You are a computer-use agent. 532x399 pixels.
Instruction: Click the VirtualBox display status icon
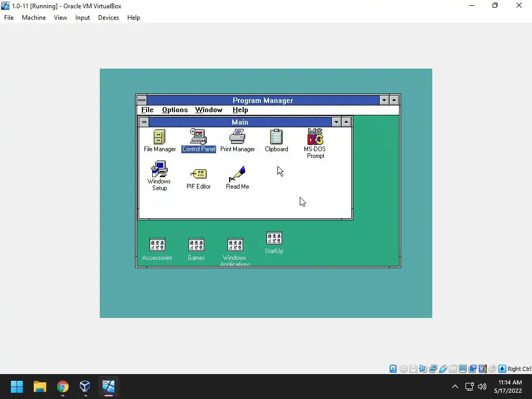pos(462,369)
